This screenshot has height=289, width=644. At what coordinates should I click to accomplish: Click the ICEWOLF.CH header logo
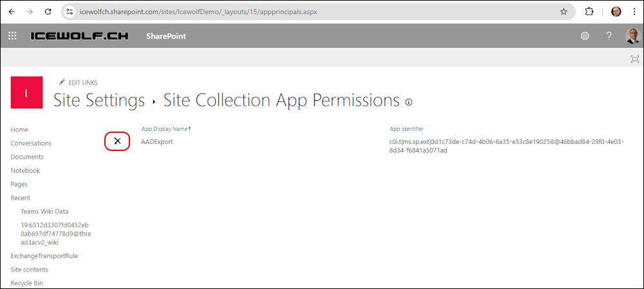(79, 36)
